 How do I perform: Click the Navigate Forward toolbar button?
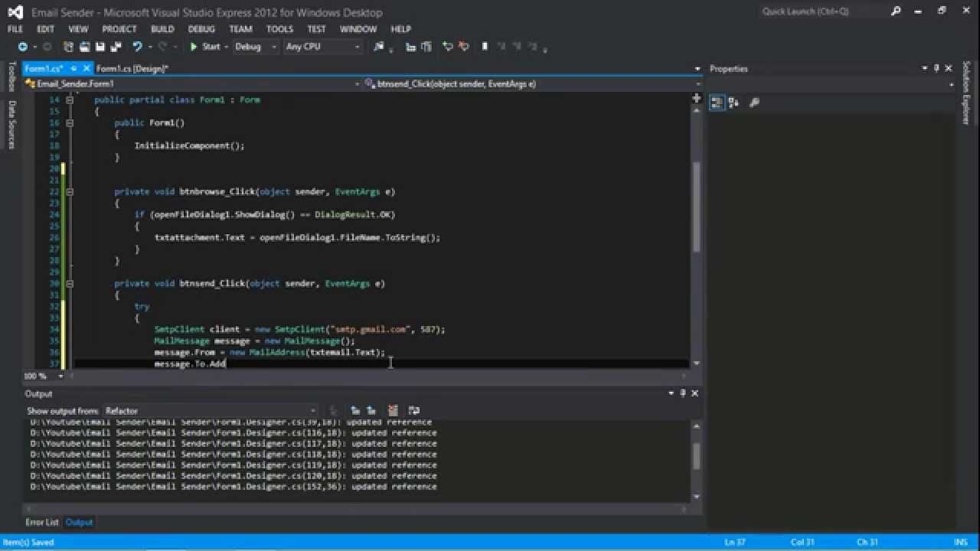(47, 47)
